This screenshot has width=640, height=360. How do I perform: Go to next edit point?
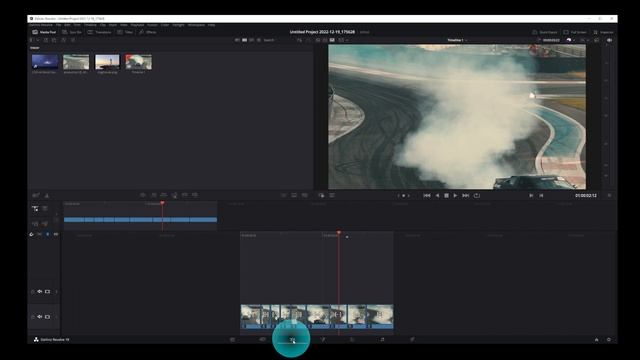click(x=541, y=196)
